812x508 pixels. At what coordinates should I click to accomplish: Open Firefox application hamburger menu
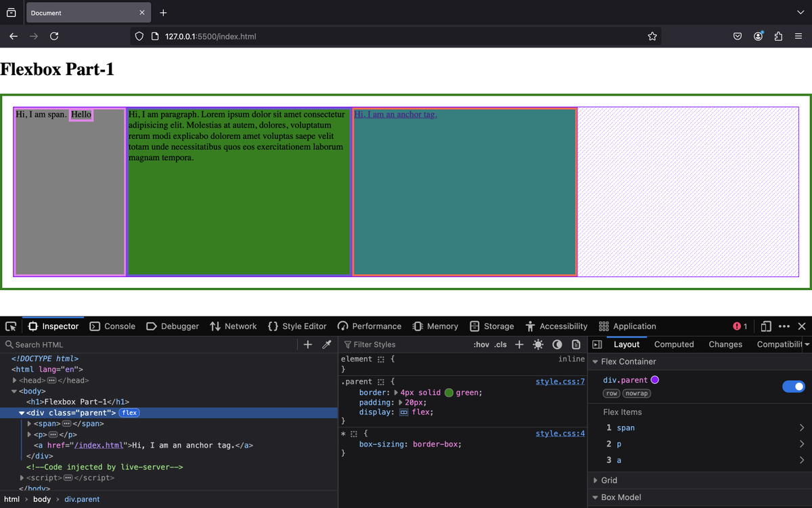click(x=798, y=37)
